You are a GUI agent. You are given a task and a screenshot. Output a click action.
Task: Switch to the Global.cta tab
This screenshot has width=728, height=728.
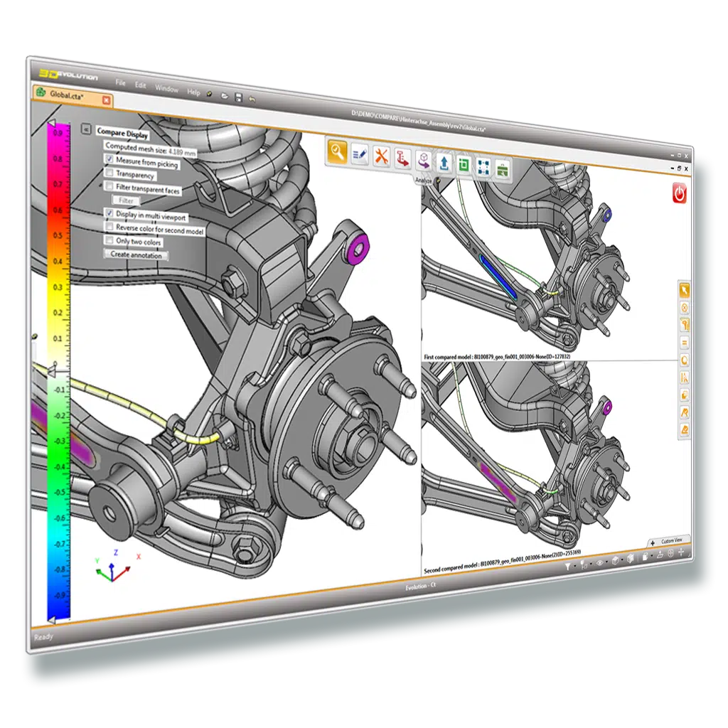(65, 94)
